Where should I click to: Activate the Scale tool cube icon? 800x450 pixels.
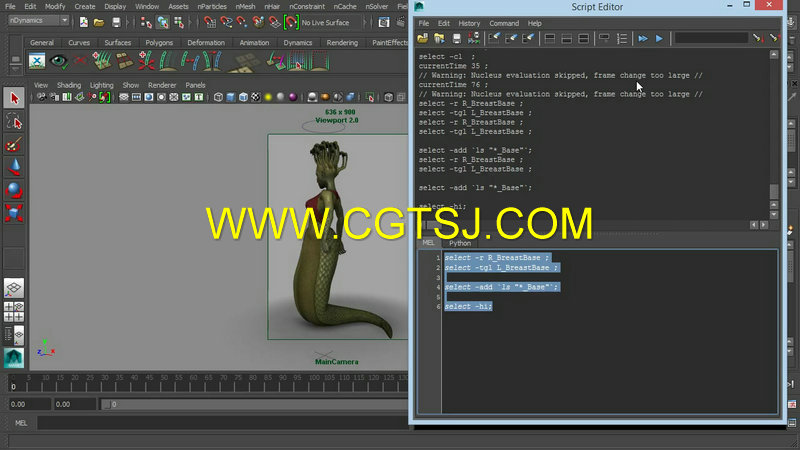[x=14, y=213]
